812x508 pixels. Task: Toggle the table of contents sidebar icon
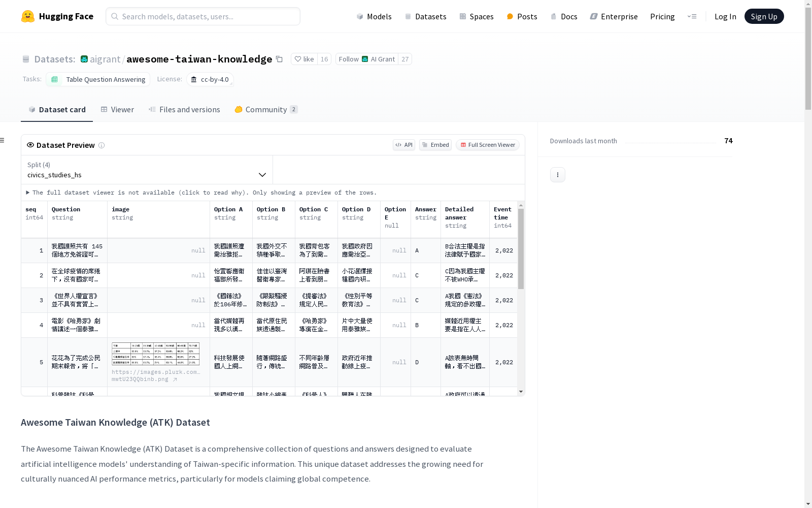(x=3, y=140)
